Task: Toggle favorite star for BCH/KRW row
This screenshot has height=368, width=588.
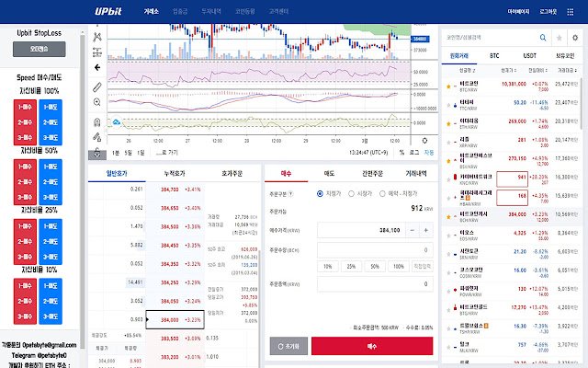Action: pos(448,217)
